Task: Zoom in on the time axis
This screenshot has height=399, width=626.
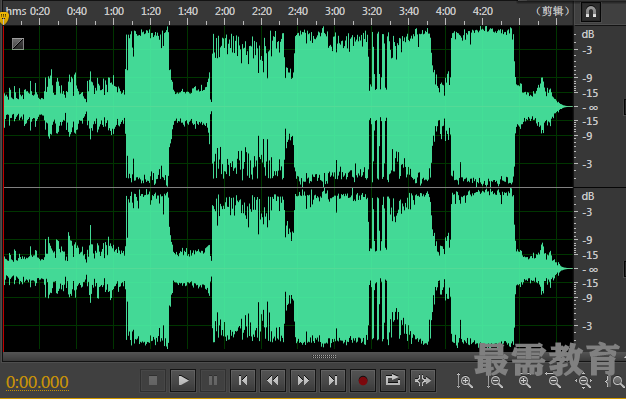Action: tap(525, 382)
